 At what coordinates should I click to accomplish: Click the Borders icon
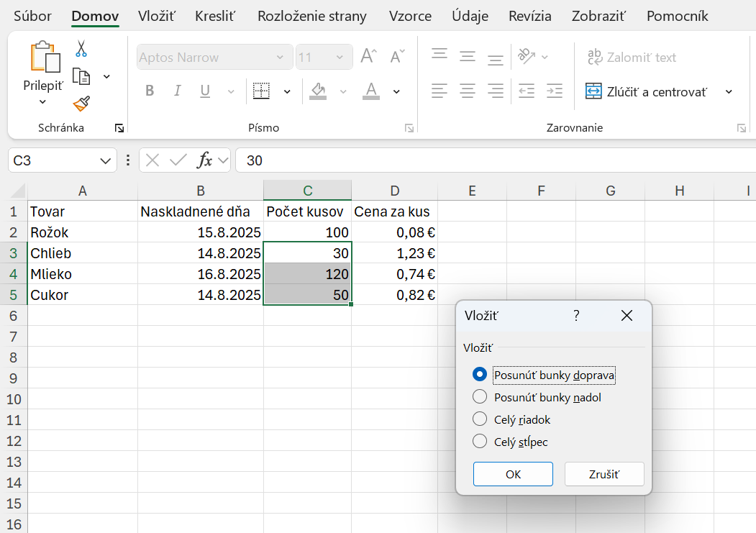261,91
